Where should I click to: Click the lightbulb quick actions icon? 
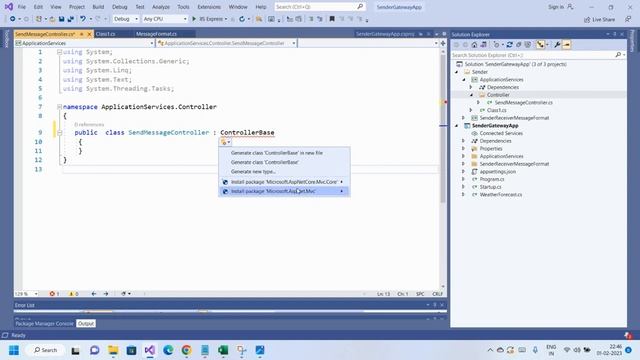tap(224, 142)
